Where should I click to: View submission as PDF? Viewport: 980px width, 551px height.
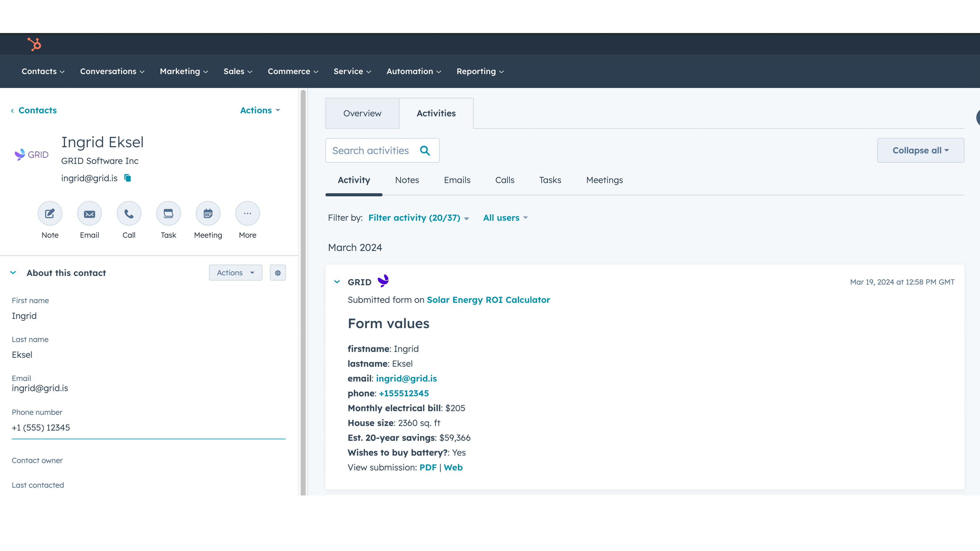point(428,467)
